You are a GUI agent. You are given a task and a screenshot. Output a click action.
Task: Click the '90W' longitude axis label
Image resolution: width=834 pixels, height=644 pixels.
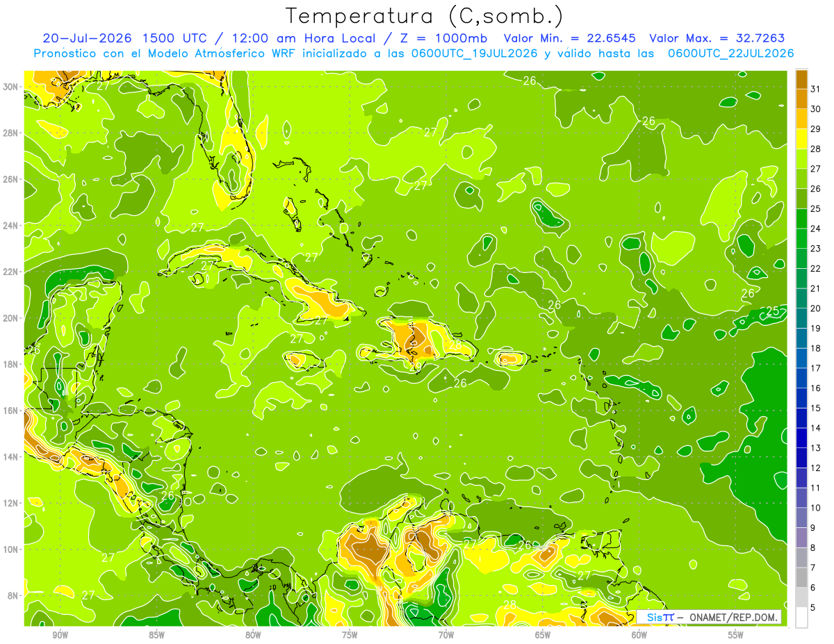pyautogui.click(x=60, y=635)
